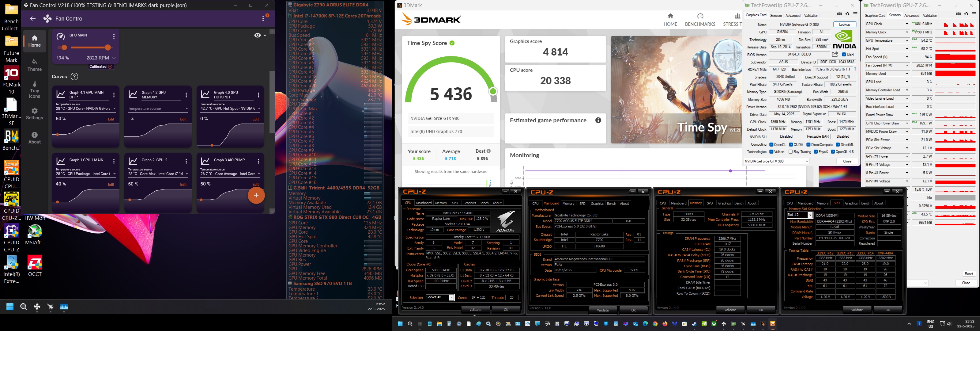Click the Time Spy benchmark thumbnail image

point(676,90)
